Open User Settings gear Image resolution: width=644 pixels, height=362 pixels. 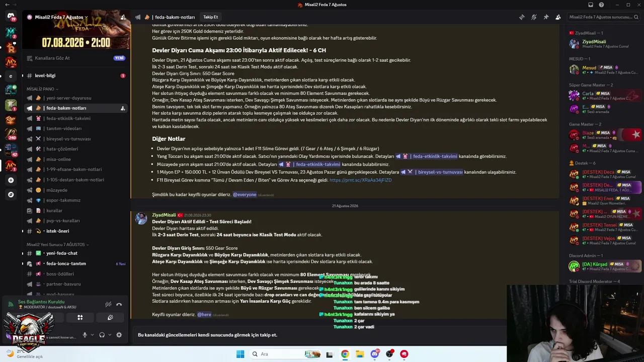pos(119,335)
